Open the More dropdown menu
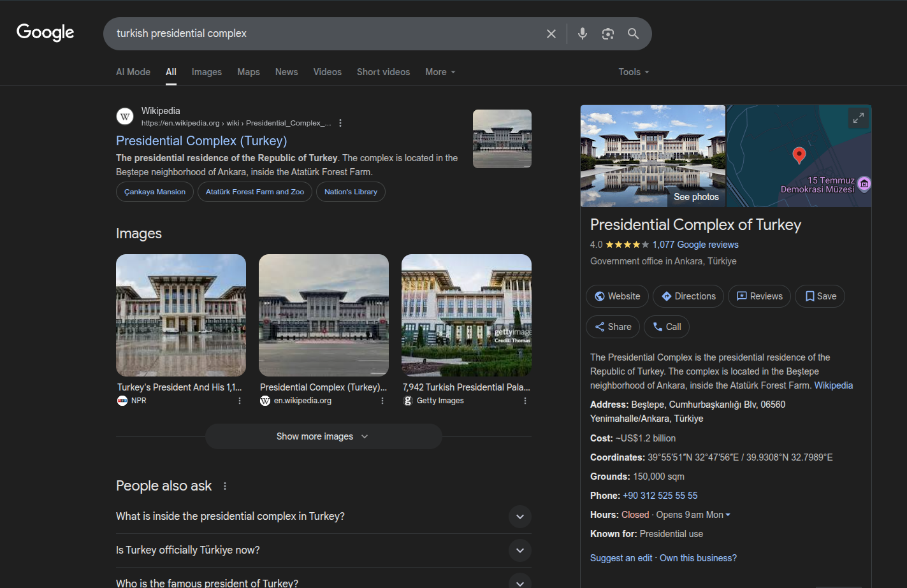The image size is (907, 588). pyautogui.click(x=440, y=72)
